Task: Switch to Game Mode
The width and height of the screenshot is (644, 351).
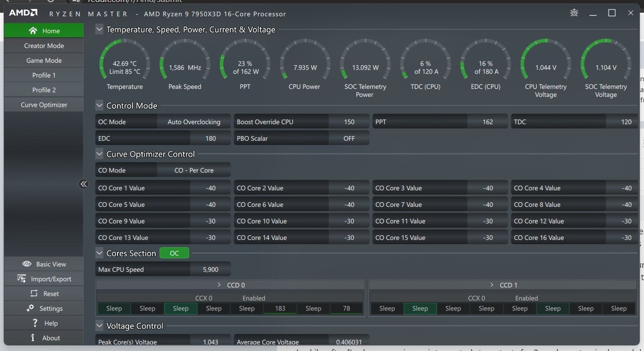Action: pos(44,60)
